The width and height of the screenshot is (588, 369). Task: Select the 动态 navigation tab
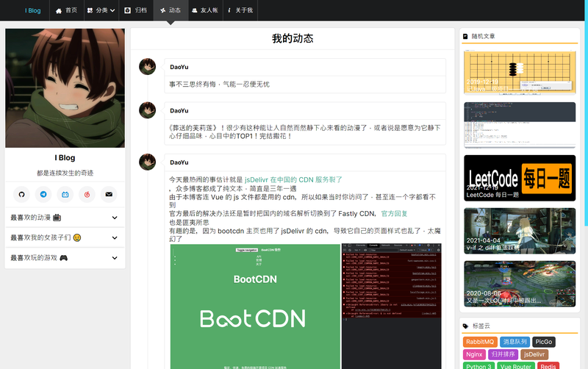click(171, 10)
